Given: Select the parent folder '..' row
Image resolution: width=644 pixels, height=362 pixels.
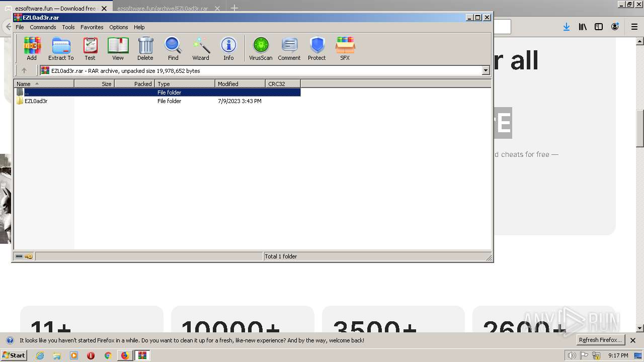Looking at the screenshot, I should (157, 93).
